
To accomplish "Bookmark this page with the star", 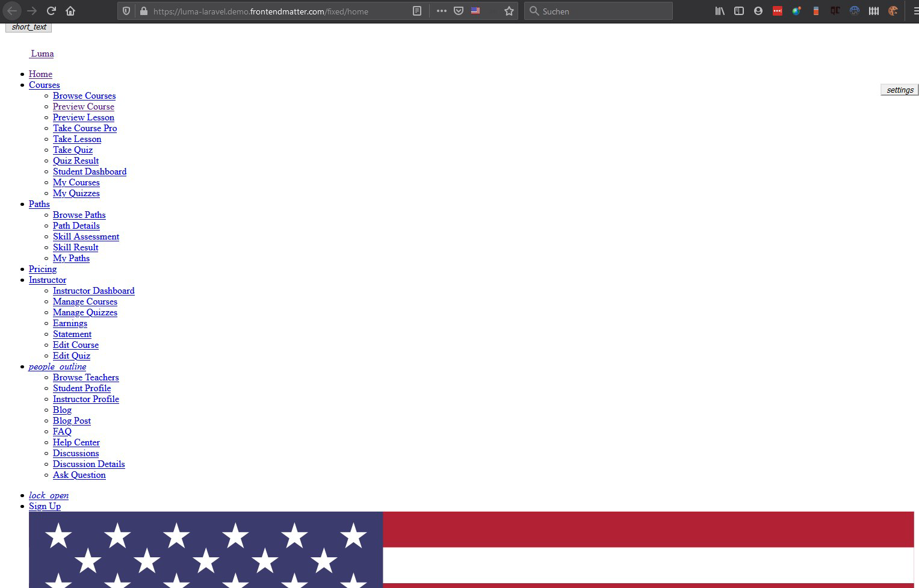I will click(x=509, y=11).
